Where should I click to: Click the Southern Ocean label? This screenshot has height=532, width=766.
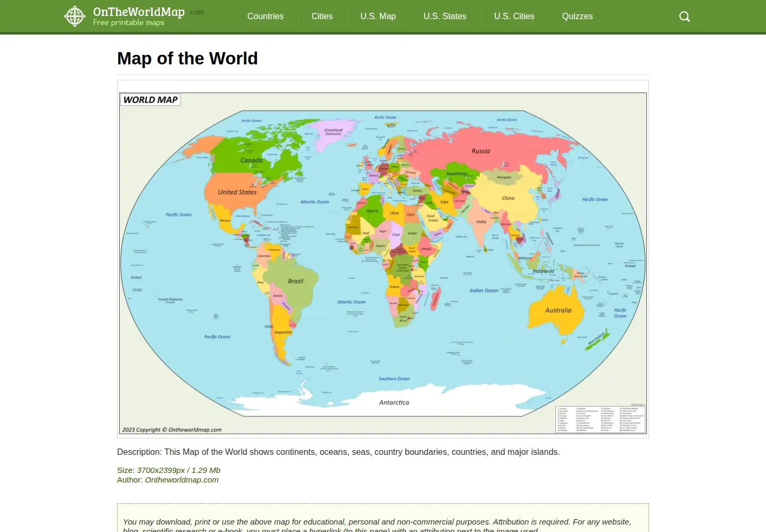point(394,379)
